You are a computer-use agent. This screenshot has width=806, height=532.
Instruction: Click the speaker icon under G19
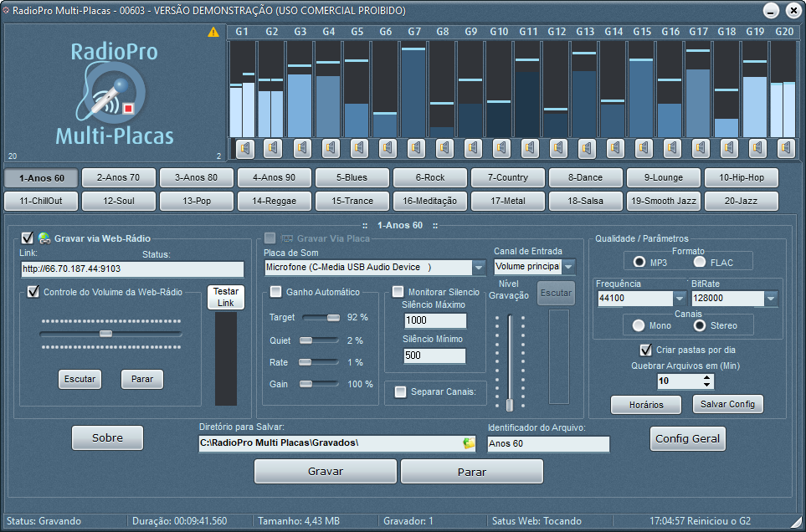[757, 148]
